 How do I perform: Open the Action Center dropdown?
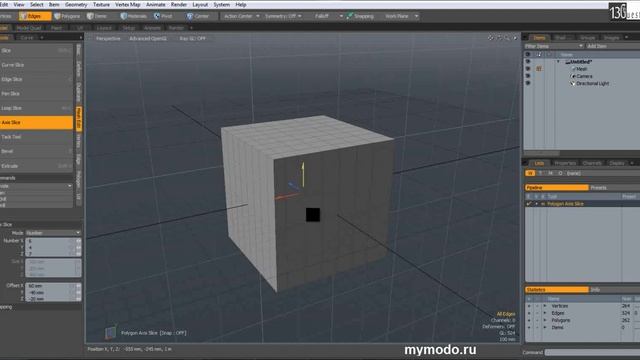(241, 16)
